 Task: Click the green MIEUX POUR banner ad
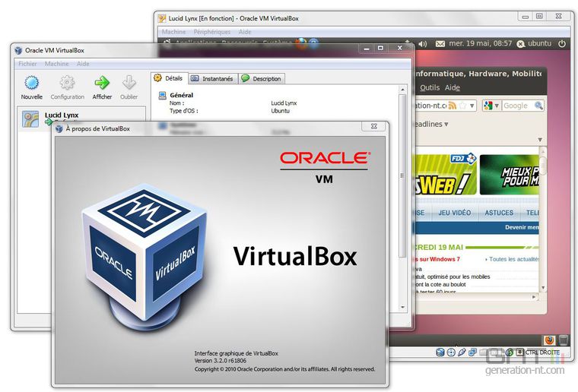[509, 175]
